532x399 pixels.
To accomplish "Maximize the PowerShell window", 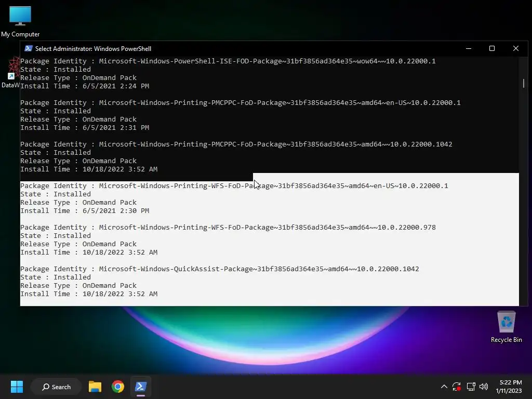I will pyautogui.click(x=492, y=48).
